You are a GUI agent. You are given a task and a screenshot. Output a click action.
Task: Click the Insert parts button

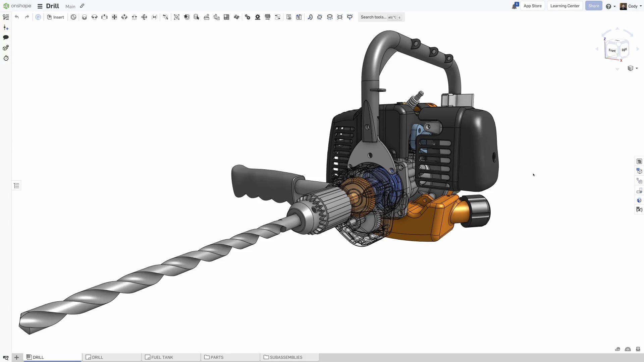tap(55, 17)
